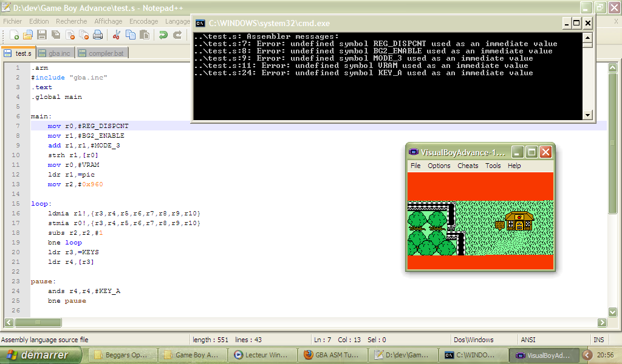
Task: Click code line 13 with 0x960
Action: (75, 184)
